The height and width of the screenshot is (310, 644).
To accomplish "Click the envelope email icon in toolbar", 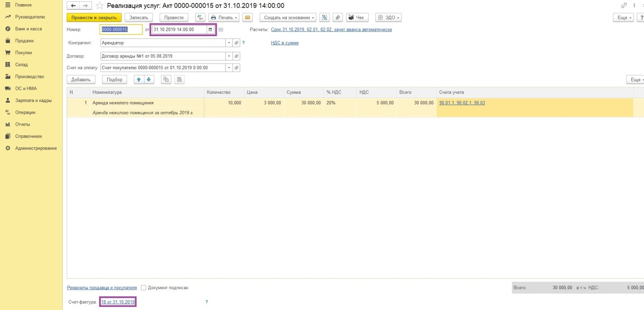I will pyautogui.click(x=247, y=18).
